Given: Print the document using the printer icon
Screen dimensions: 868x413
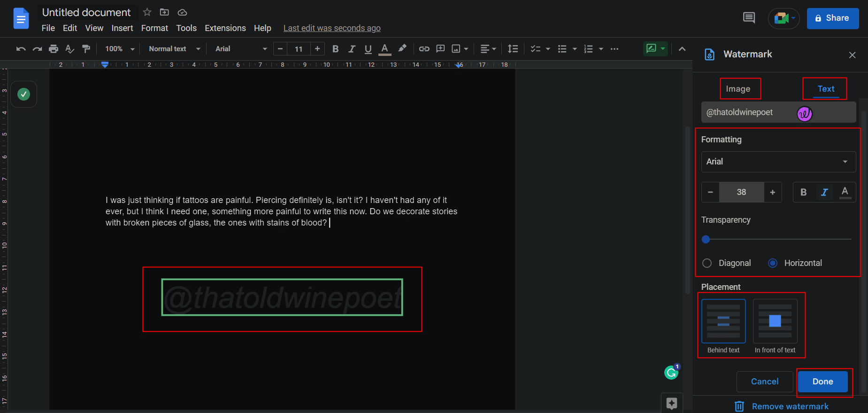Looking at the screenshot, I should (x=54, y=49).
